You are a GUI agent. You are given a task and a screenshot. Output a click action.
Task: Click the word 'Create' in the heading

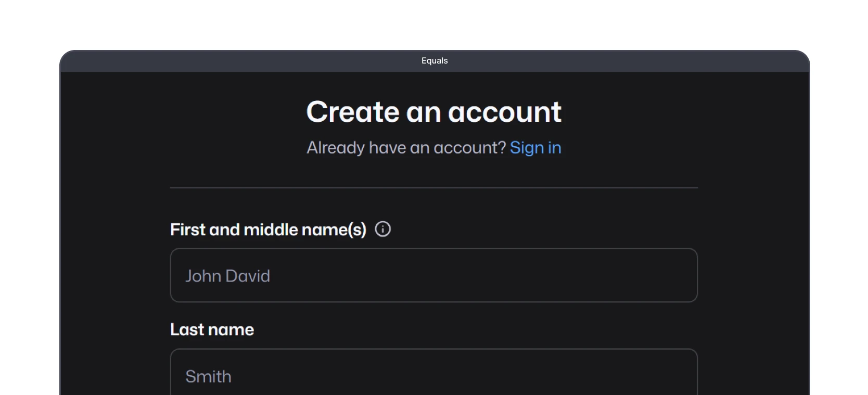pyautogui.click(x=353, y=112)
